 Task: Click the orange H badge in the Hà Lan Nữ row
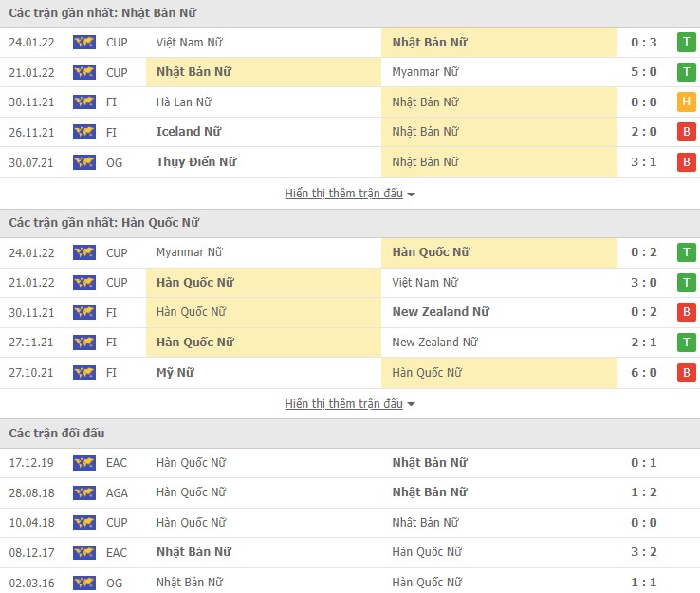coord(686,102)
